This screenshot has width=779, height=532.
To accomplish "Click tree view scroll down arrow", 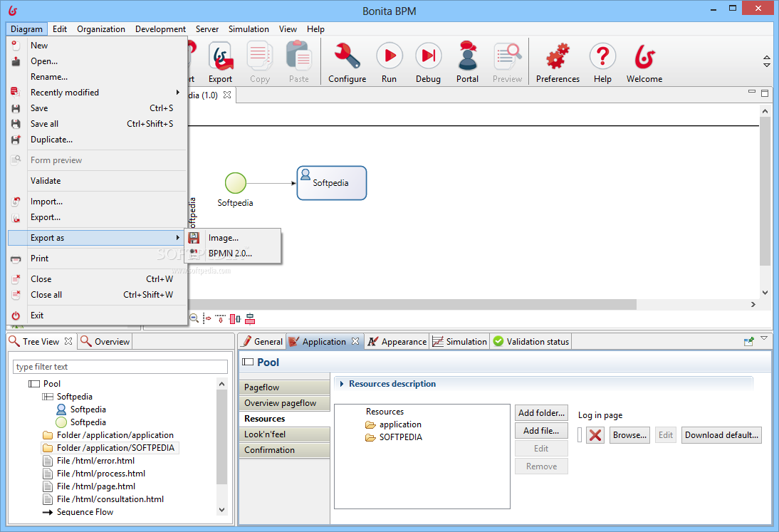I will 221,510.
